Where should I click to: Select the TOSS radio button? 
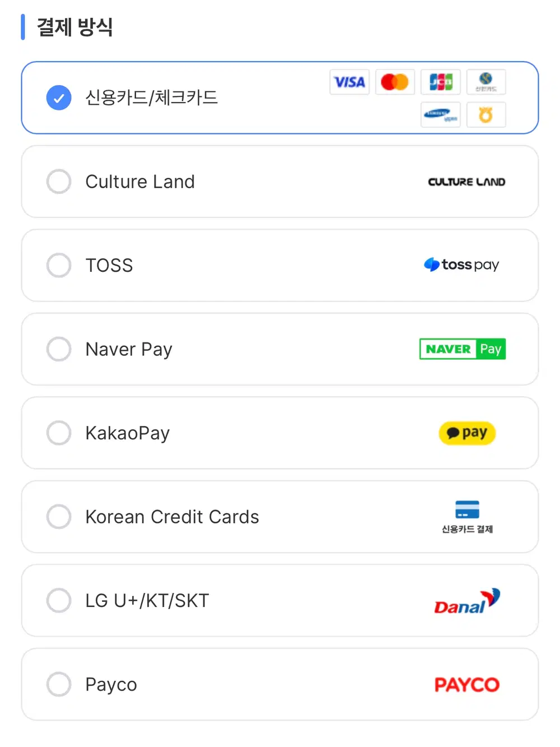(59, 265)
